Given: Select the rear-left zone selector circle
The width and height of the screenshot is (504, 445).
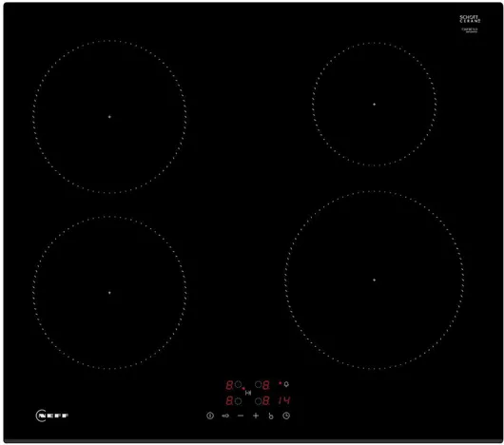Looking at the screenshot, I should click(238, 384).
